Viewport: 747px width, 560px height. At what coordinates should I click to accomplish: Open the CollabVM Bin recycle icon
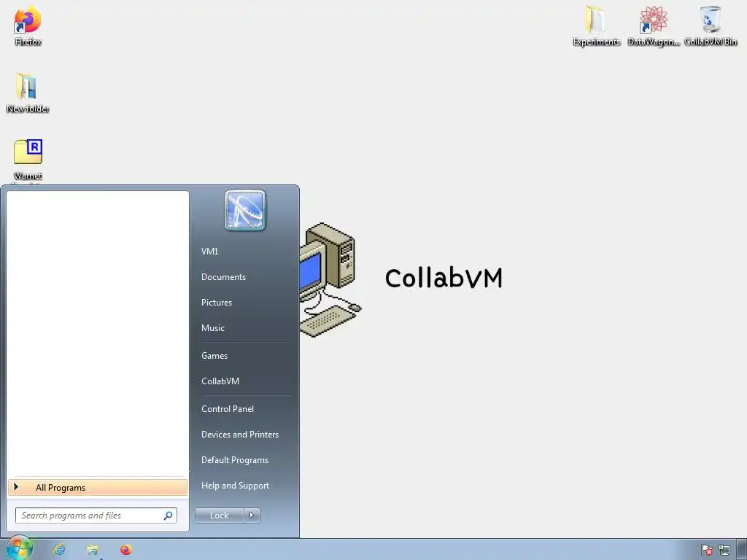click(x=711, y=26)
